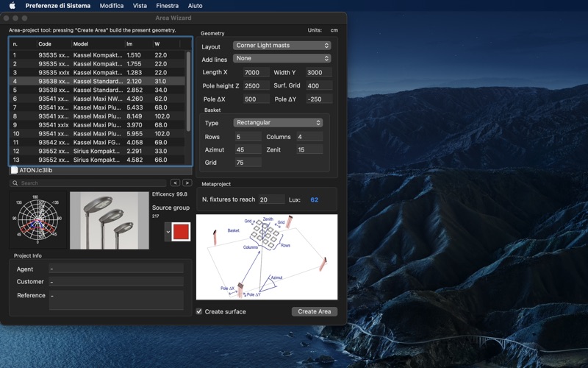Click the Reference text field

coord(116,300)
